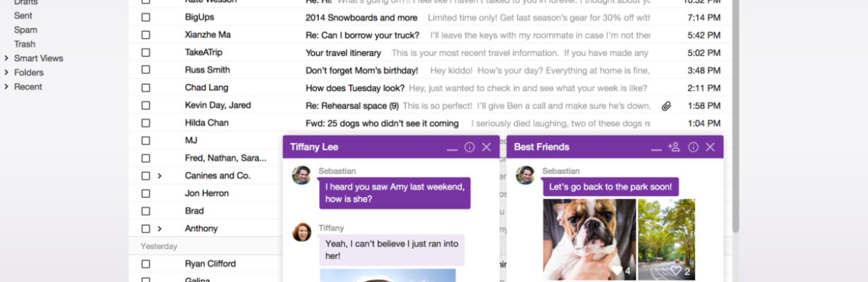Like the park road photo heart

click(675, 271)
